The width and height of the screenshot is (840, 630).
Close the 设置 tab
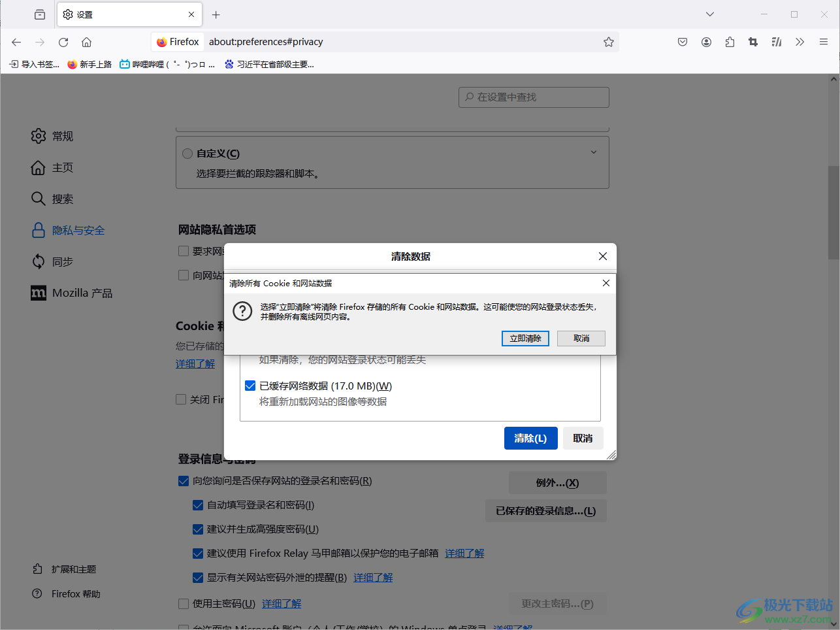click(x=191, y=14)
